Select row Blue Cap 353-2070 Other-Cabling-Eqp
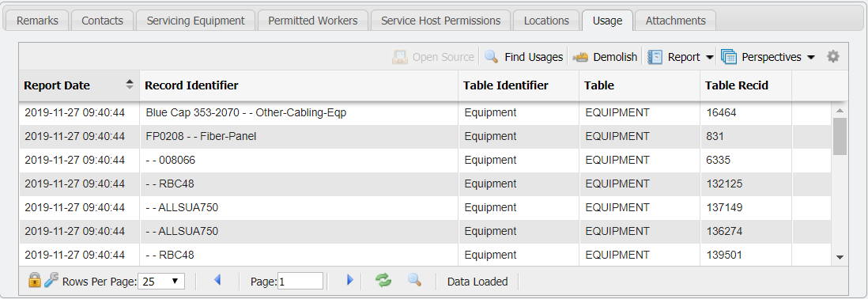 (x=425, y=112)
